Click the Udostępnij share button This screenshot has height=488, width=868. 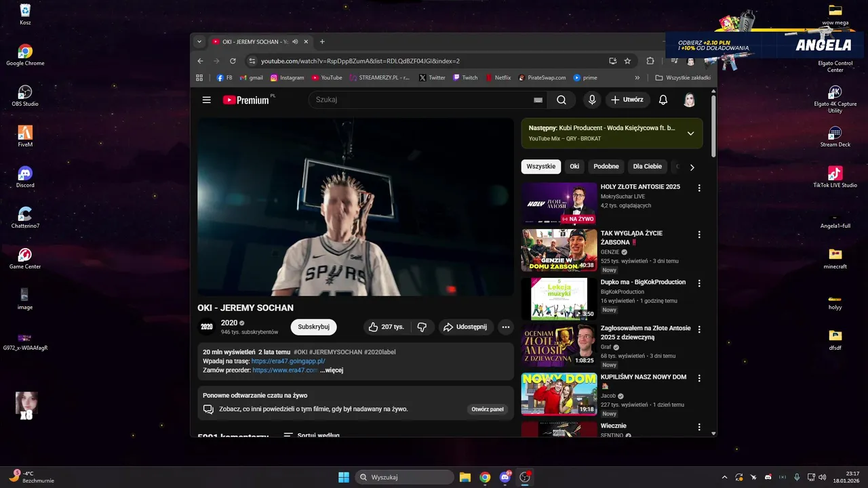pyautogui.click(x=465, y=327)
